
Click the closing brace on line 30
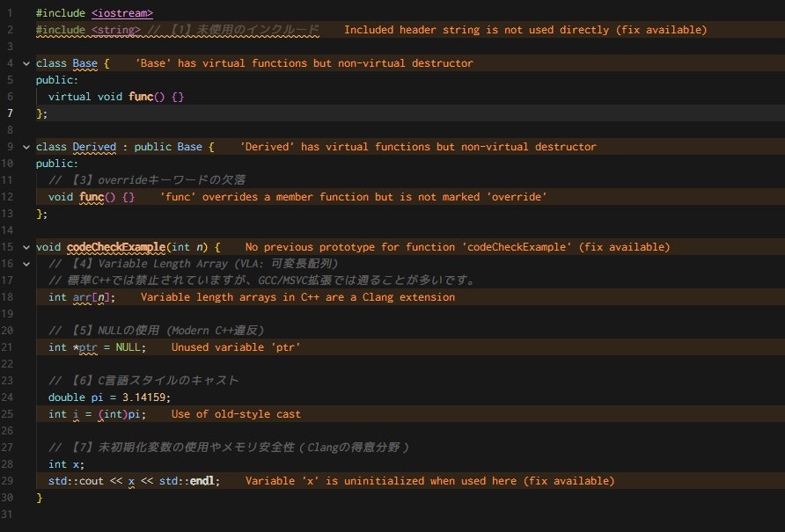(x=40, y=498)
